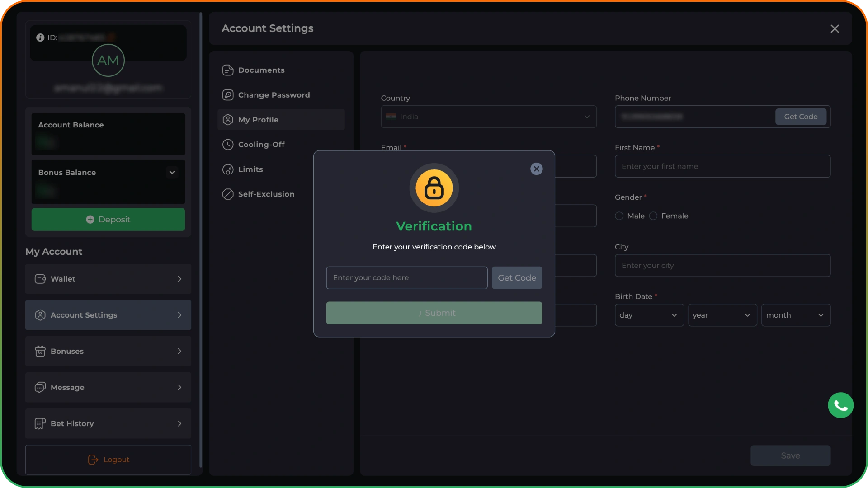The image size is (868, 488).
Task: Click the info icon beside ID
Action: pyautogui.click(x=40, y=38)
